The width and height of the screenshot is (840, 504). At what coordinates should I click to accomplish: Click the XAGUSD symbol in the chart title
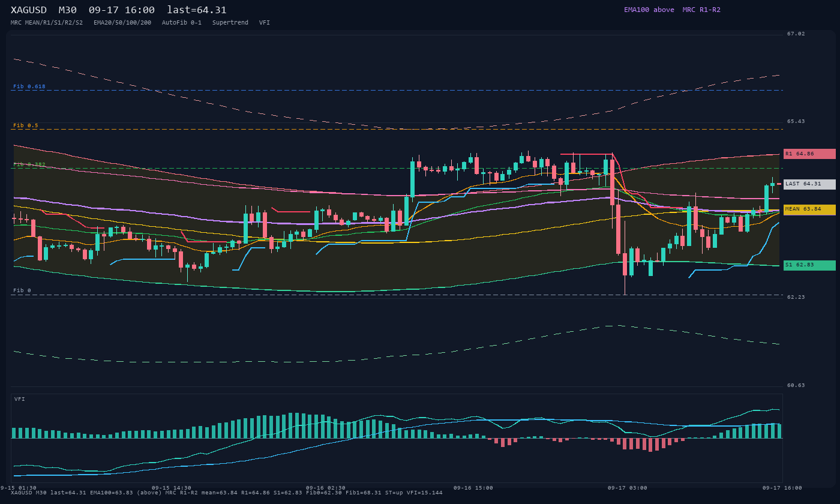pos(29,10)
